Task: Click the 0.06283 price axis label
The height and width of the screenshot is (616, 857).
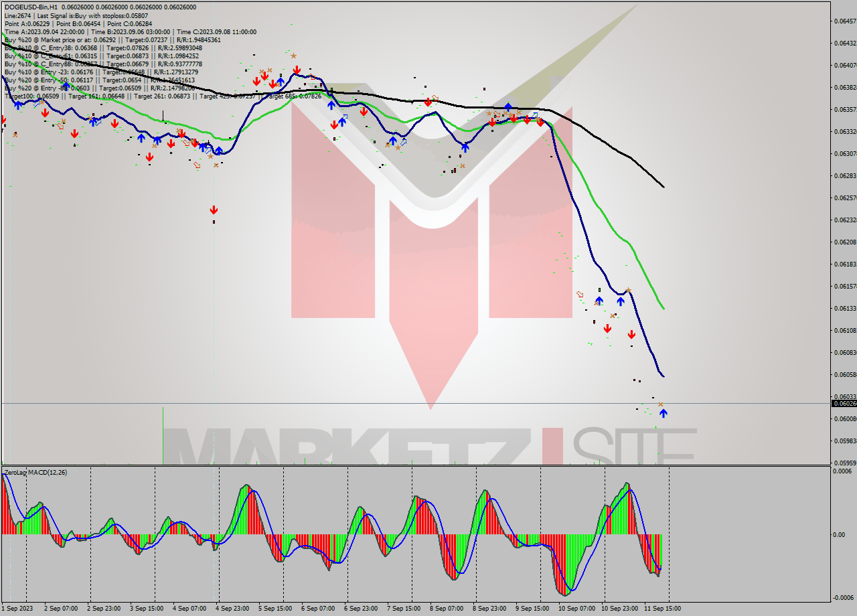Action: (x=846, y=175)
